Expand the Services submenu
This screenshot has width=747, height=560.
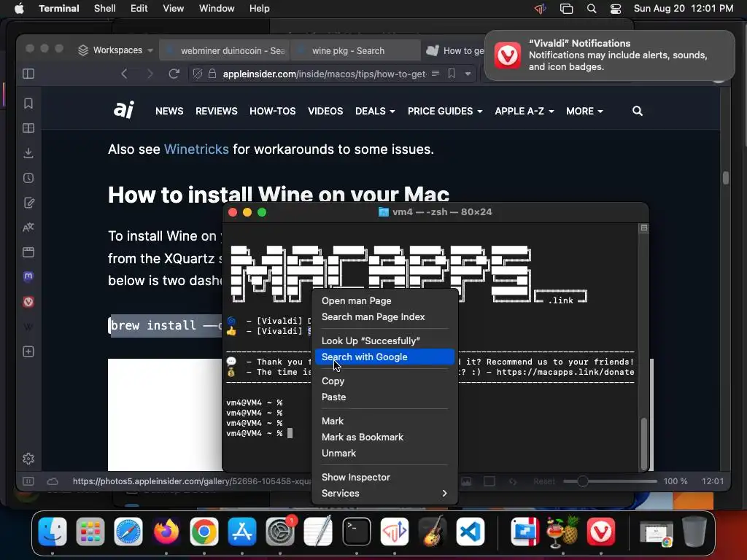384,493
